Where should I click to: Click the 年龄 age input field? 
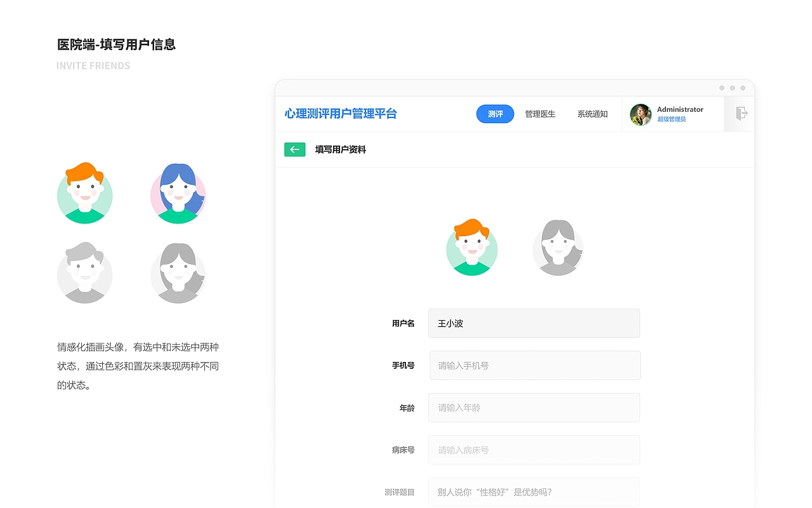(534, 408)
